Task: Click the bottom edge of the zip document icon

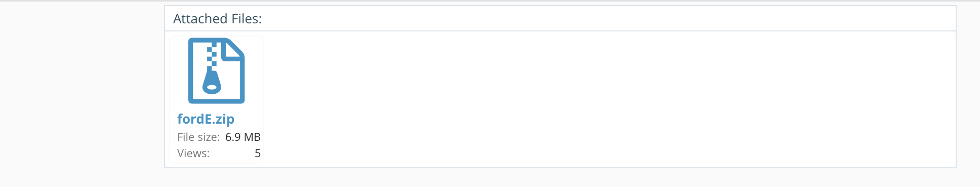Action: pyautogui.click(x=217, y=101)
